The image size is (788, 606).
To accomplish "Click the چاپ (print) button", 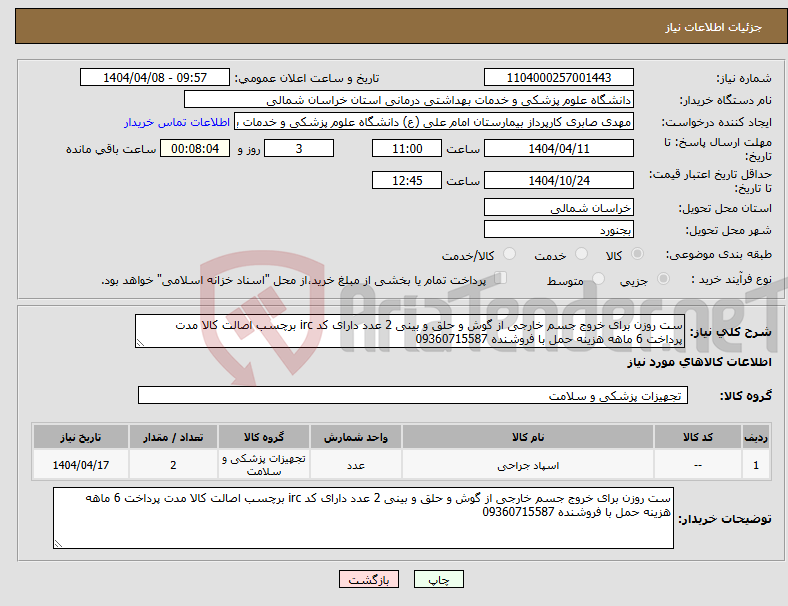I will click(438, 579).
